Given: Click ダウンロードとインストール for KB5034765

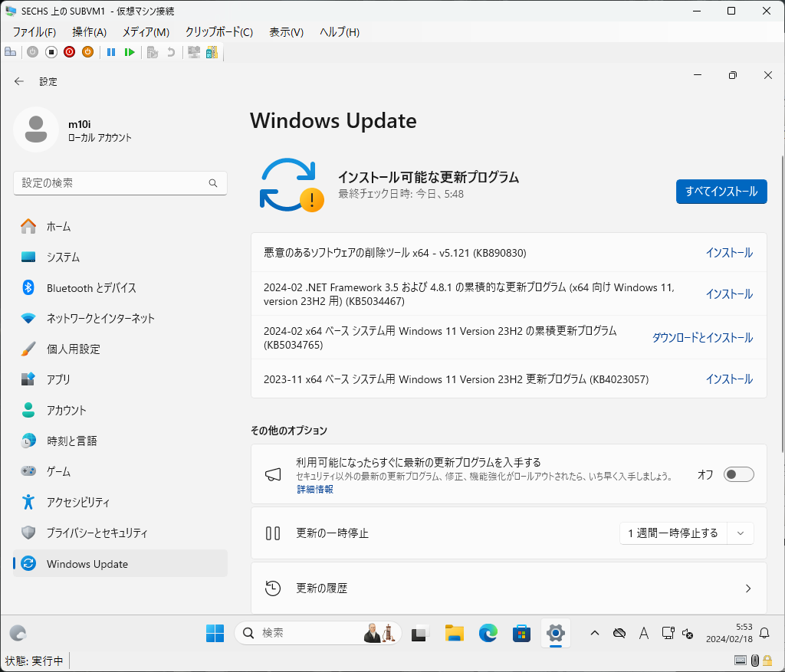Looking at the screenshot, I should (702, 338).
